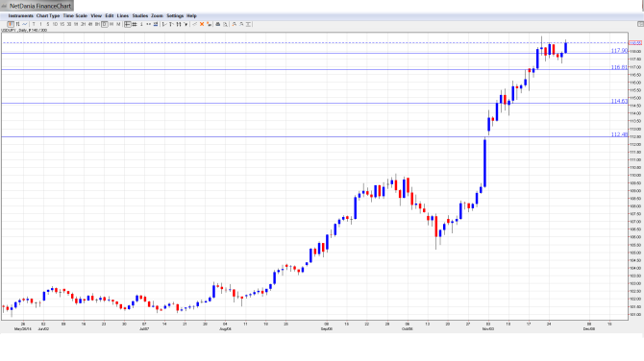
Task: Open the magnifier preview icon
Action: pos(226,24)
